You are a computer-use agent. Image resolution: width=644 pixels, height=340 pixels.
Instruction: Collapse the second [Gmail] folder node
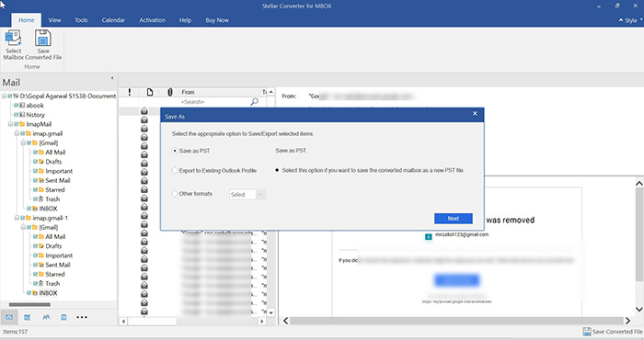pos(23,227)
